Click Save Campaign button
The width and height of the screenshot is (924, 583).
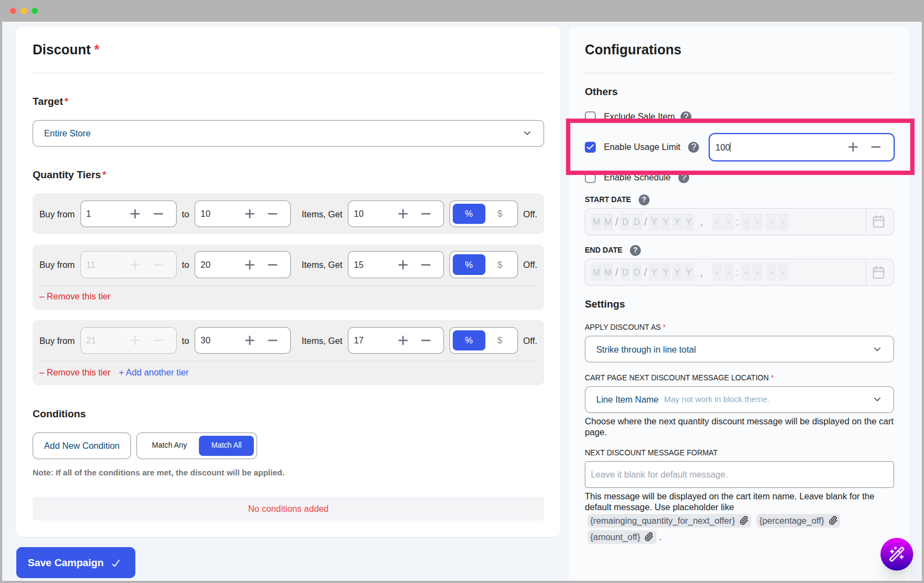coord(76,563)
